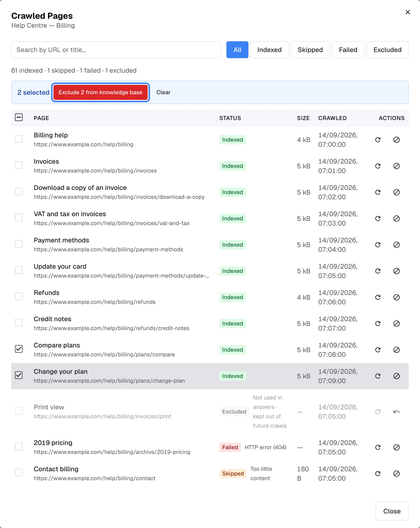Viewport: 420px width, 528px height.
Task: Exclude the Billing help page icon
Action: pyautogui.click(x=396, y=140)
